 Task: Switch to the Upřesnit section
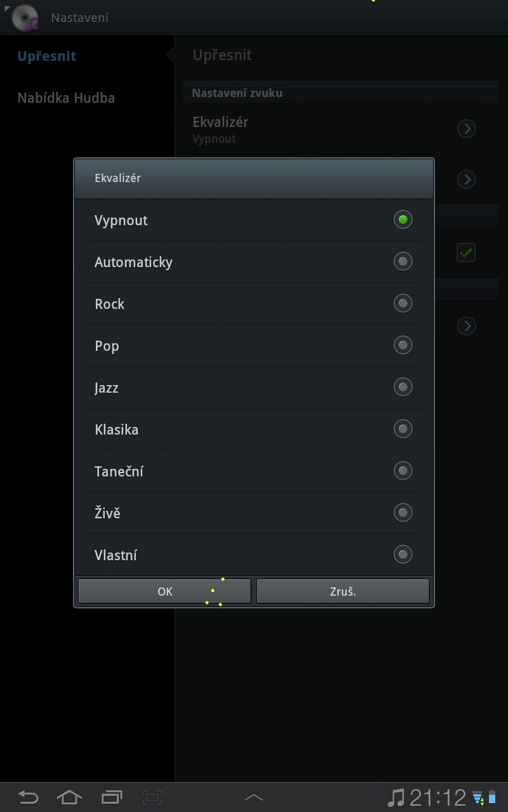pos(47,55)
